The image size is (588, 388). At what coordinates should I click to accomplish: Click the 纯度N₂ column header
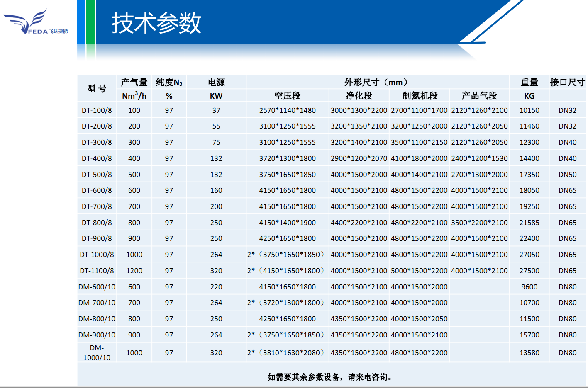click(x=169, y=82)
